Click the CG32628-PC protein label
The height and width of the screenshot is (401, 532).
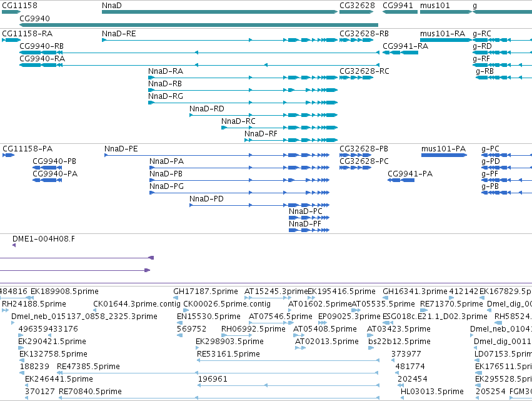[x=364, y=161]
